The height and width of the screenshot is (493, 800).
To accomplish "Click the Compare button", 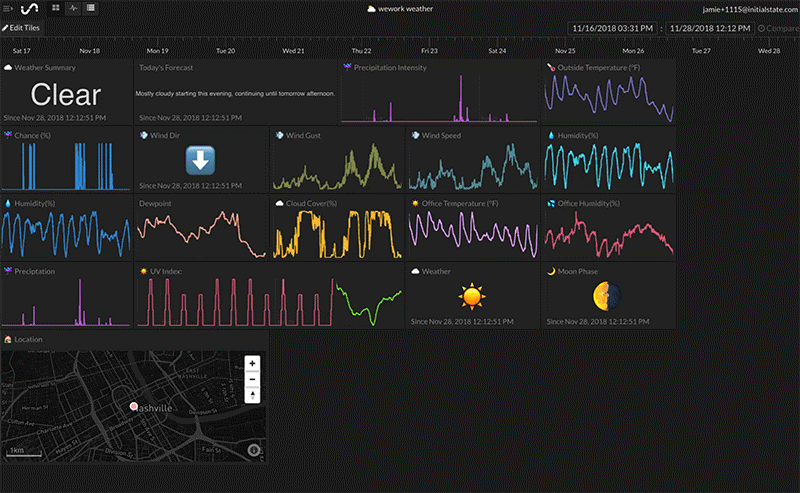I will pyautogui.click(x=779, y=29).
